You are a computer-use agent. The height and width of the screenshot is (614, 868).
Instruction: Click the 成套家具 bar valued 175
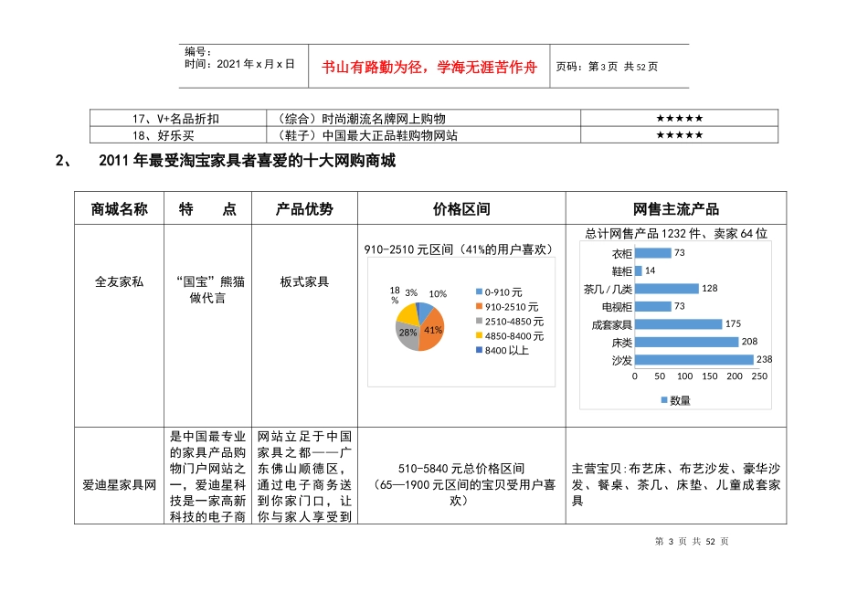point(678,323)
